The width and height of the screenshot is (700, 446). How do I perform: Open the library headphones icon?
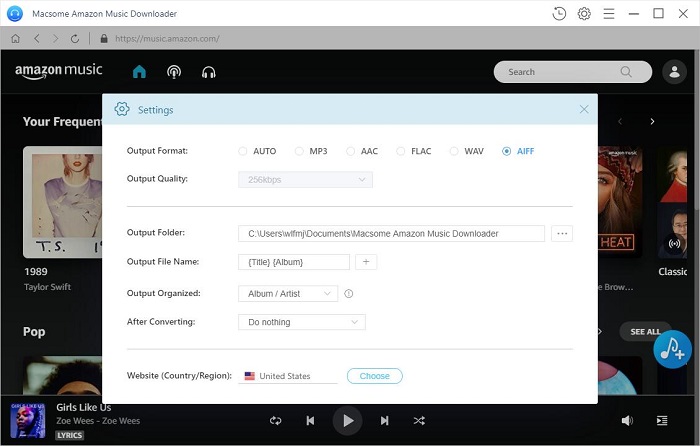208,72
